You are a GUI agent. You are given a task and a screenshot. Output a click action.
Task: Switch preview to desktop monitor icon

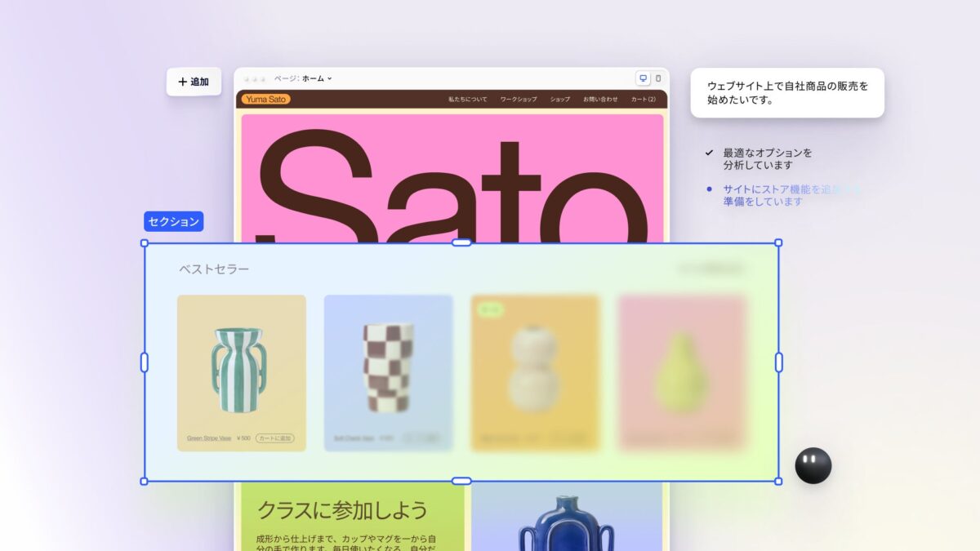644,78
